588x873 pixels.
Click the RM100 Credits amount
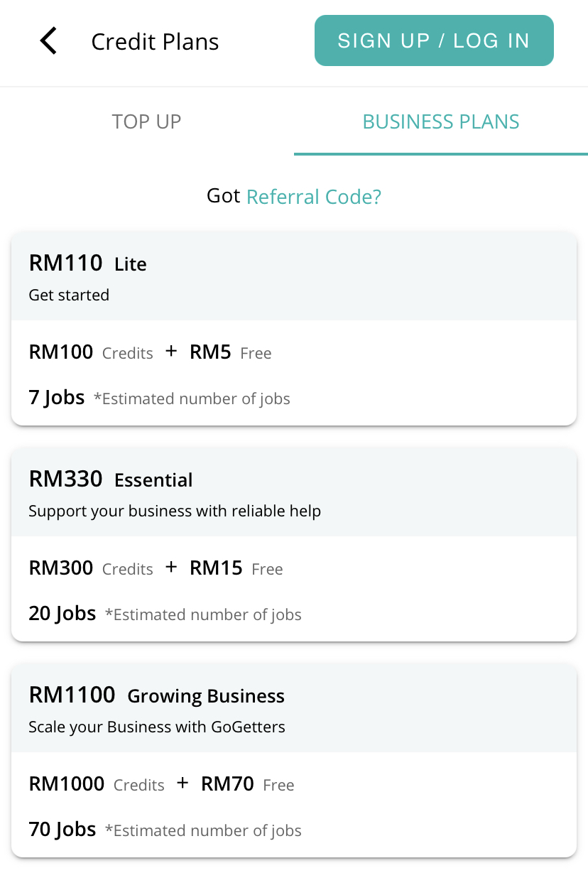click(90, 352)
